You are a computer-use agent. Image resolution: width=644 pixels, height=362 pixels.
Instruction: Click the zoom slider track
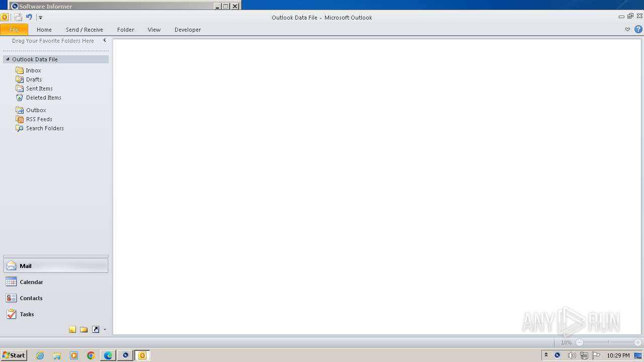click(x=609, y=342)
